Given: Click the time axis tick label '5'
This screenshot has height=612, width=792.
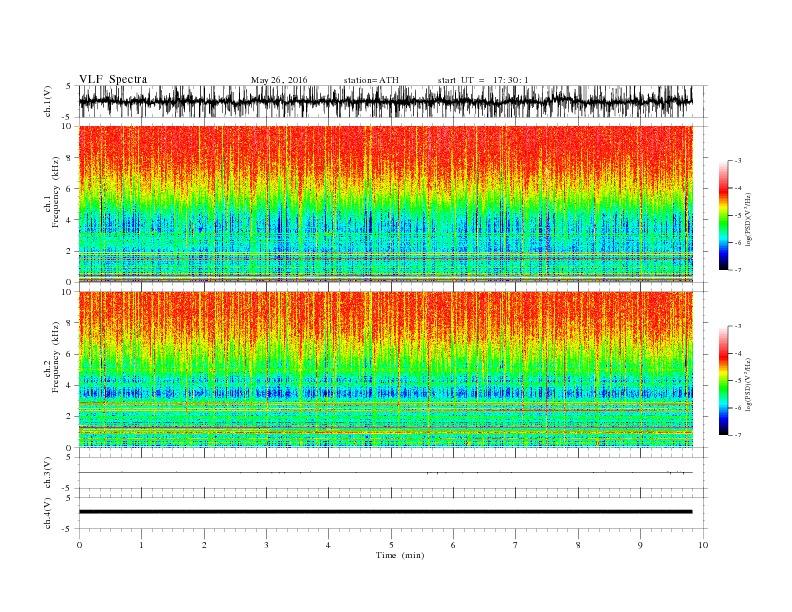Looking at the screenshot, I should point(391,545).
